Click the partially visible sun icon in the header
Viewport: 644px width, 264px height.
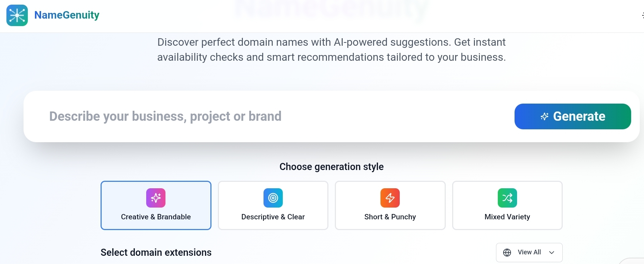click(x=642, y=15)
